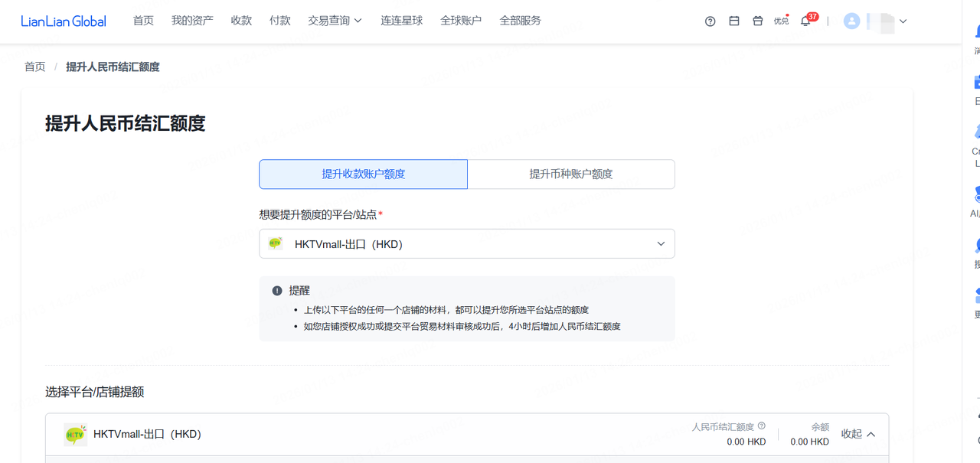Click the LianLian Global logo
980x463 pixels.
coord(64,21)
